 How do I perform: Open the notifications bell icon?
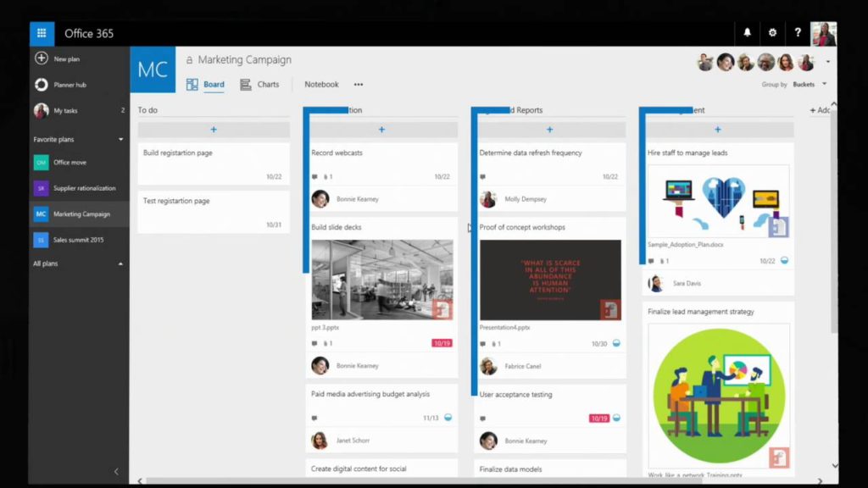coord(748,33)
